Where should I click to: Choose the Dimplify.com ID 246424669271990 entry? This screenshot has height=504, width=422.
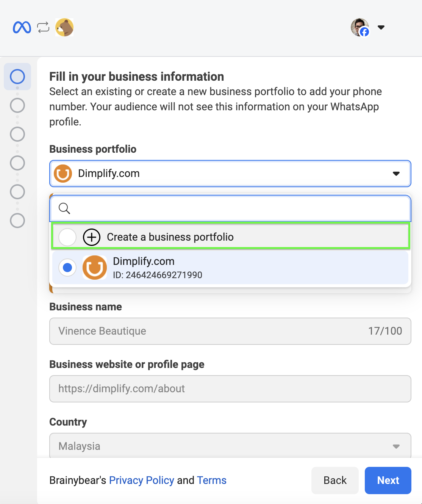230,268
